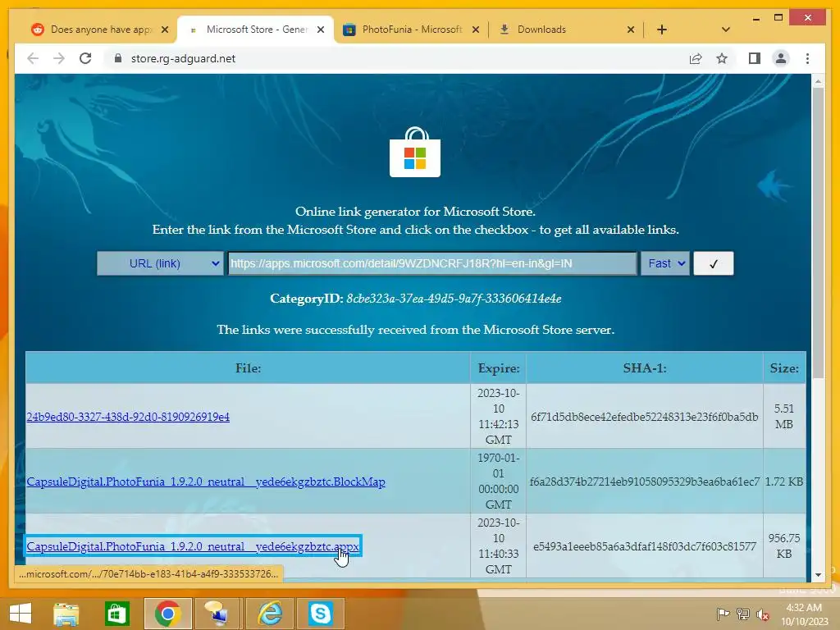The height and width of the screenshot is (630, 840).
Task: Open Internet Explorer from taskbar
Action: (x=269, y=614)
